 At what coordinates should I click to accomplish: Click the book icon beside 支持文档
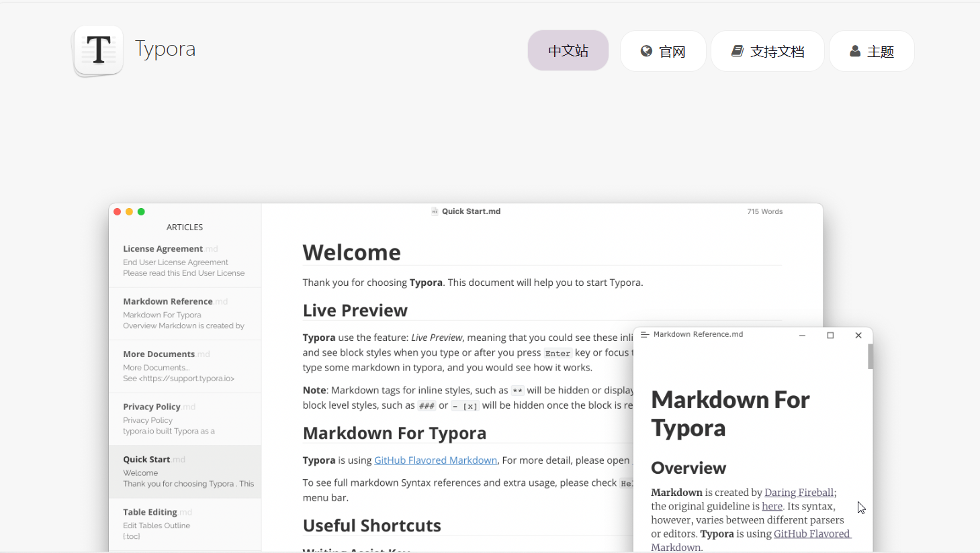[x=737, y=51]
